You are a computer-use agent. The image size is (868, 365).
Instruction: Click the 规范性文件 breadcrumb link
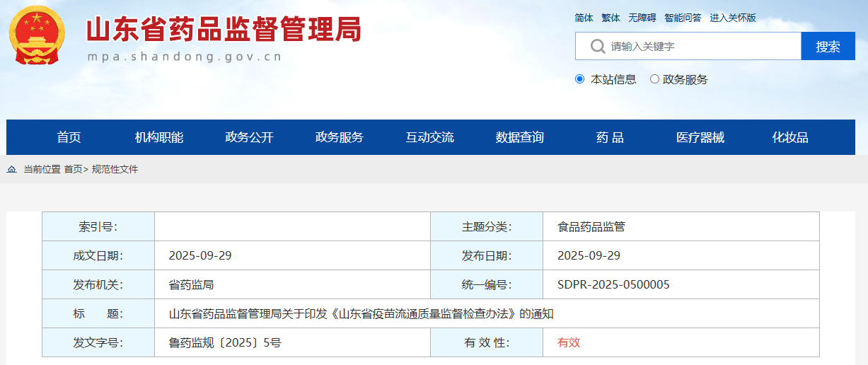click(x=115, y=170)
